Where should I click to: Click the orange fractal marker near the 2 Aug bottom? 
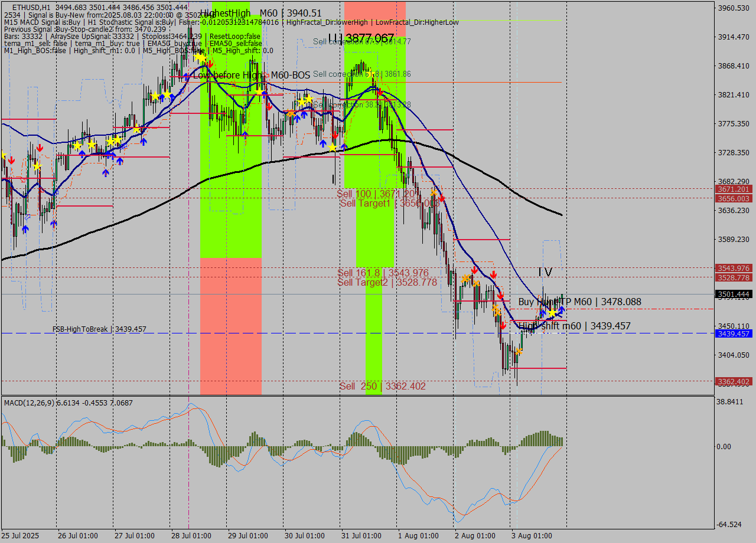pos(520,351)
